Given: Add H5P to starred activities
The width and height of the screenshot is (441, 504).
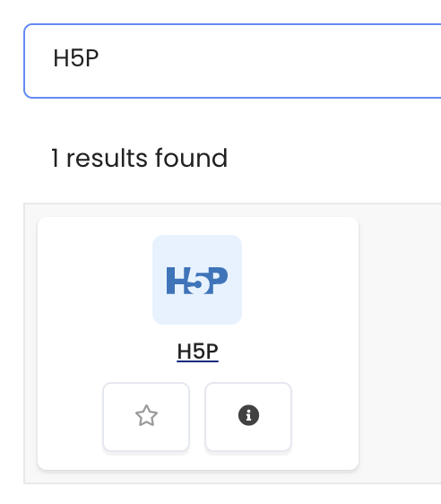Looking at the screenshot, I should click(x=146, y=417).
